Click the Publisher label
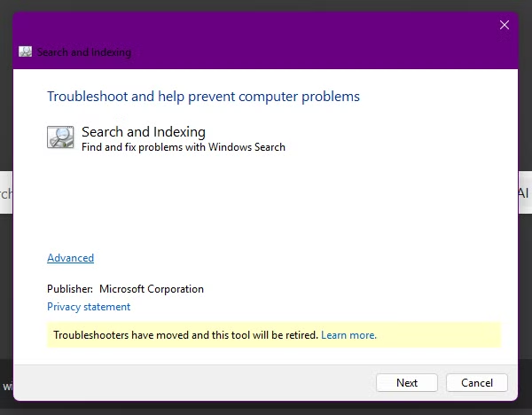The width and height of the screenshot is (532, 415). click(69, 289)
